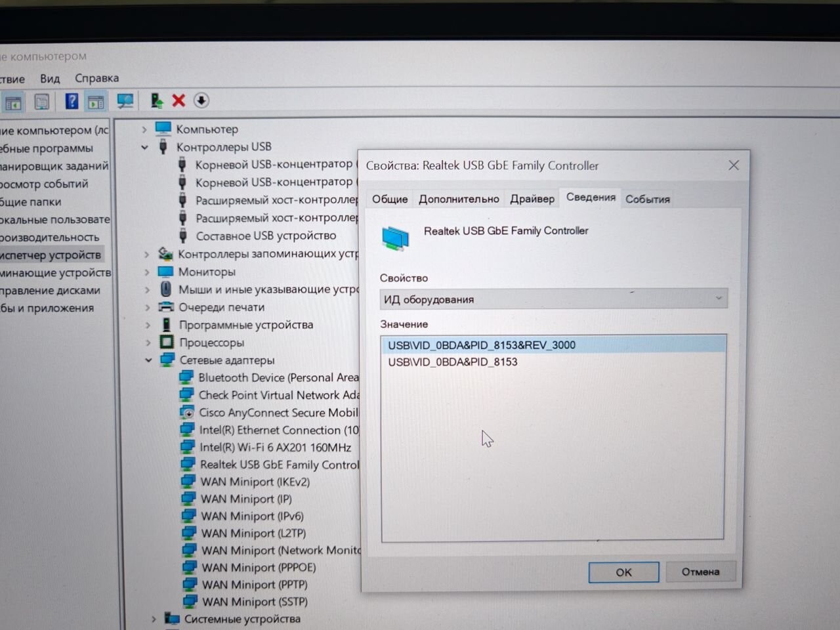Image resolution: width=840 pixels, height=630 pixels.
Task: Switch to the События tab
Action: (x=648, y=199)
